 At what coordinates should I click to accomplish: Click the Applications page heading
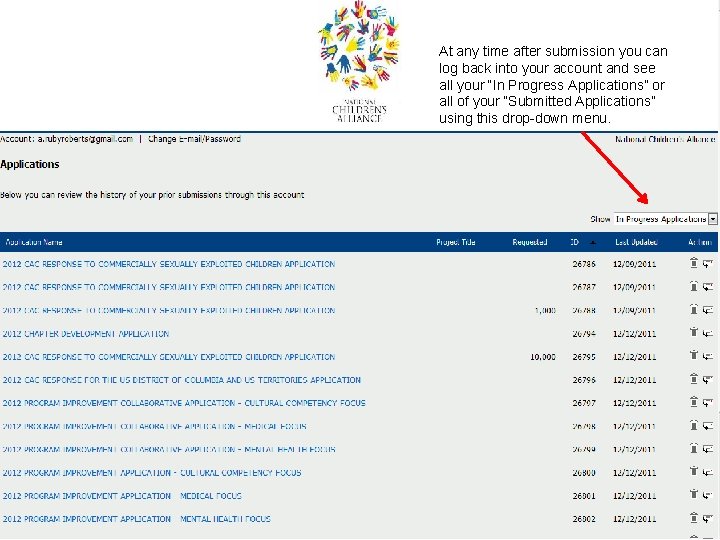click(30, 164)
